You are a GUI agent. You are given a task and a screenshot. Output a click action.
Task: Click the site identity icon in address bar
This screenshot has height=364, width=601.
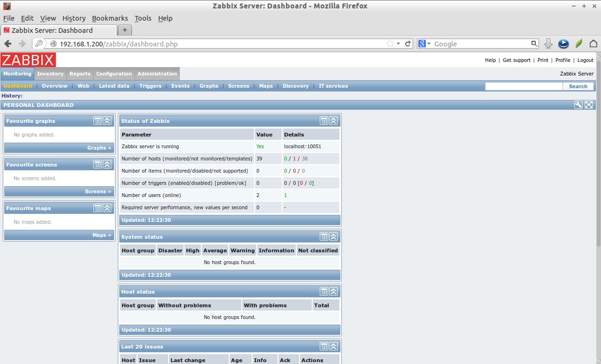[54, 44]
